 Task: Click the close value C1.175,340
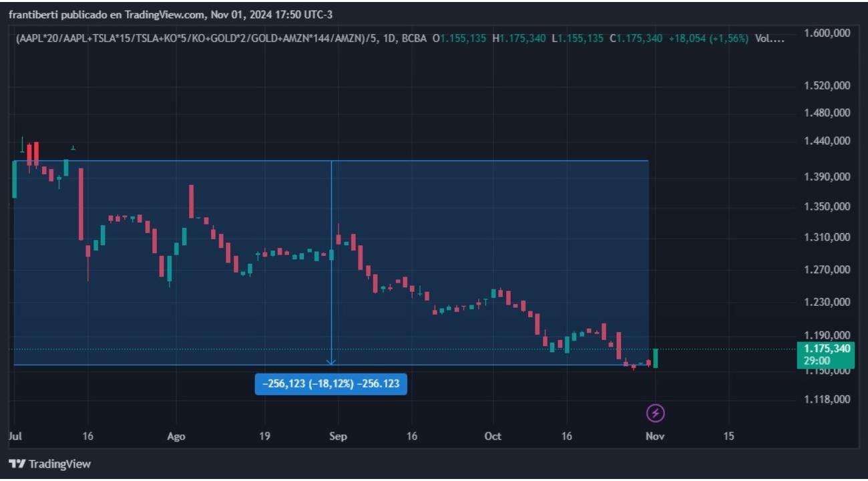tap(636, 39)
